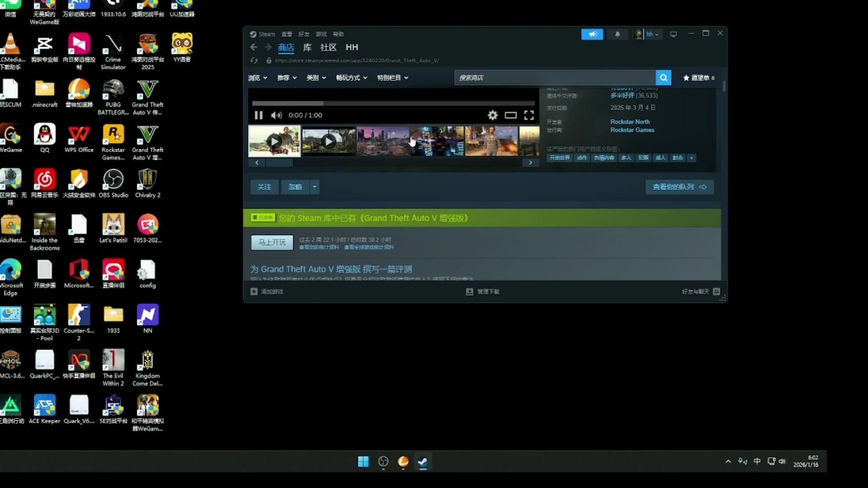
Task: Click the 马上开玩 play button
Action: tap(272, 243)
